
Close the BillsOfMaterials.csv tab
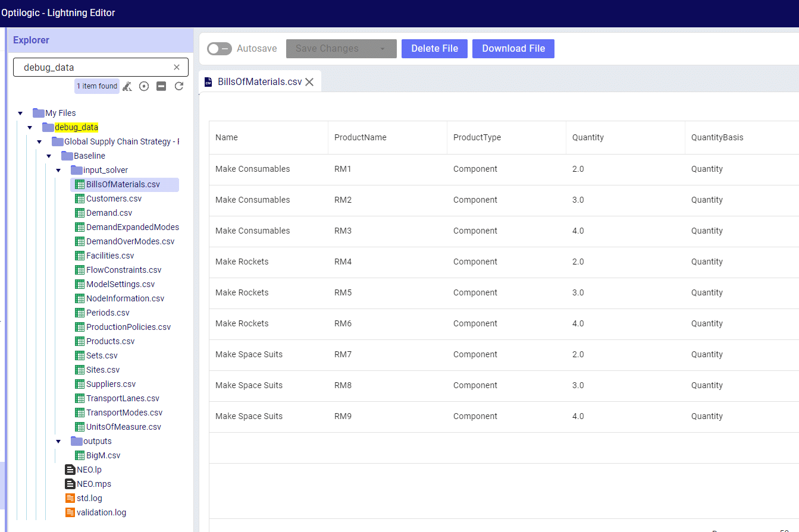pos(309,82)
